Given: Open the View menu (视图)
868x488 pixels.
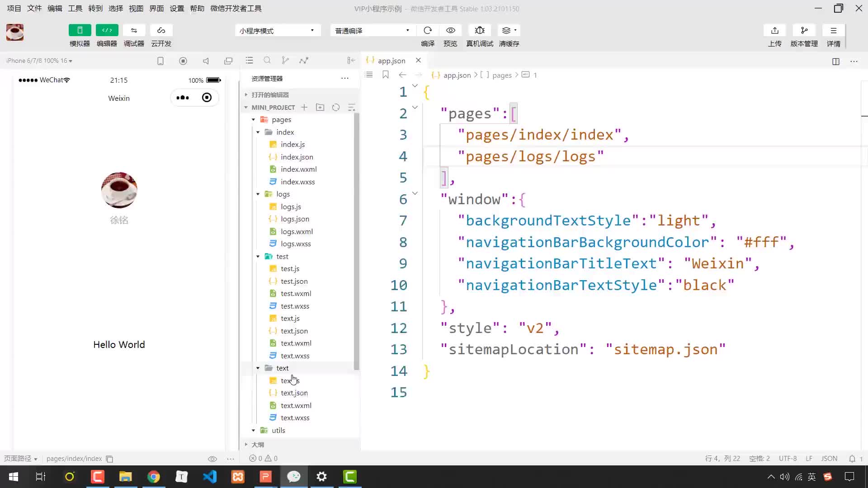Looking at the screenshot, I should coord(136,8).
